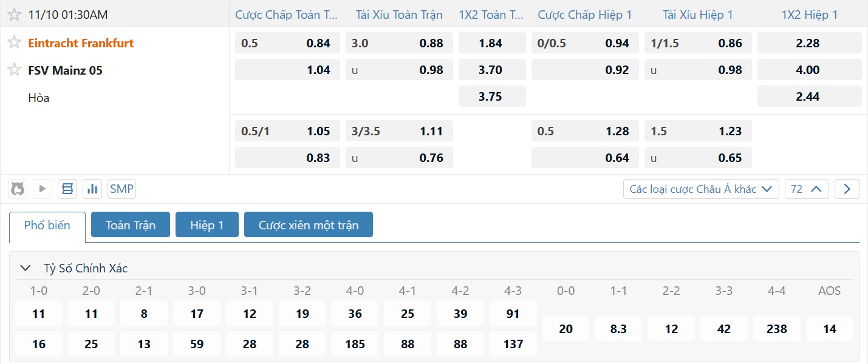Open the stacked layers lineup icon
The image size is (868, 364).
click(x=67, y=189)
